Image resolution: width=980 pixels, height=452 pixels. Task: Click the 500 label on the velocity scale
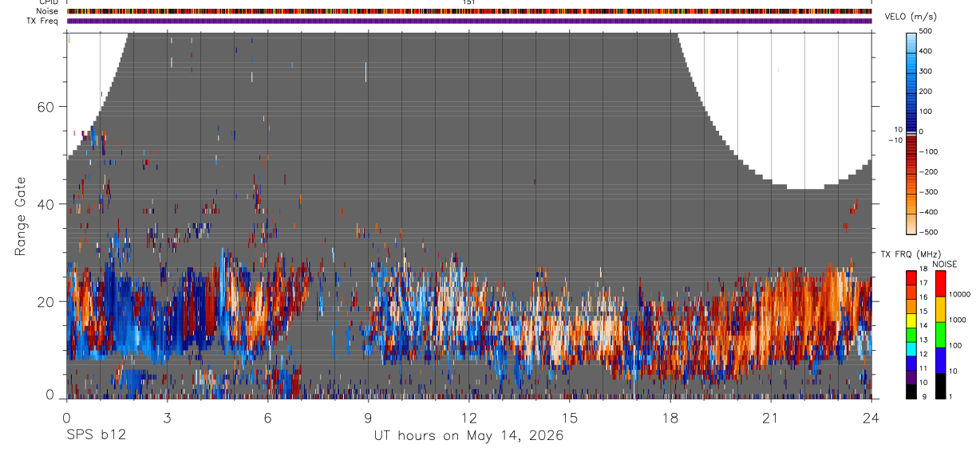[x=926, y=30]
